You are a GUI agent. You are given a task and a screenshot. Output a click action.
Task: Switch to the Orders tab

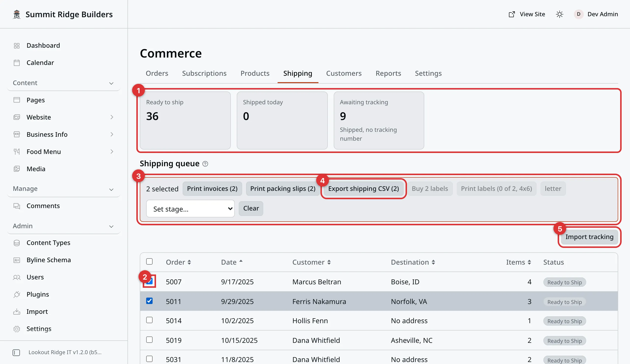click(157, 73)
